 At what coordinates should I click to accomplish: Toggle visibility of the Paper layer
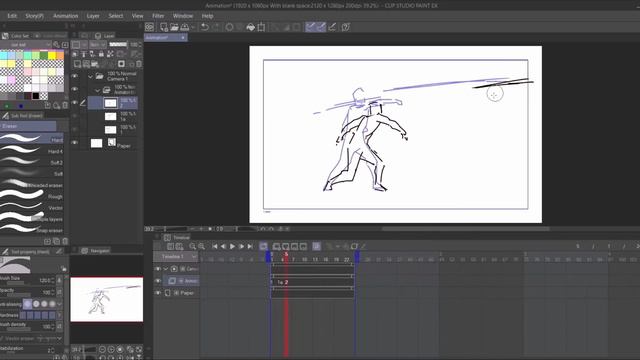click(75, 143)
